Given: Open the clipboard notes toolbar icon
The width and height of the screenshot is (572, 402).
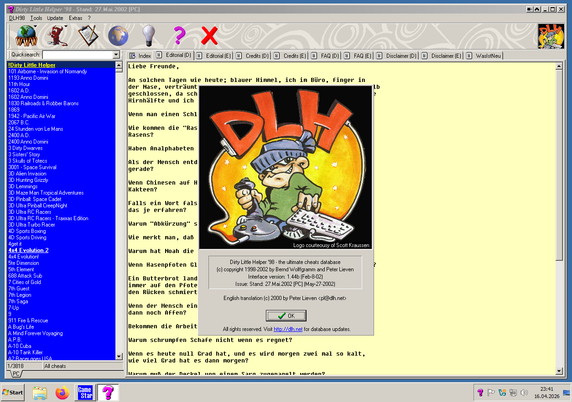Looking at the screenshot, I should pyautogui.click(x=88, y=36).
